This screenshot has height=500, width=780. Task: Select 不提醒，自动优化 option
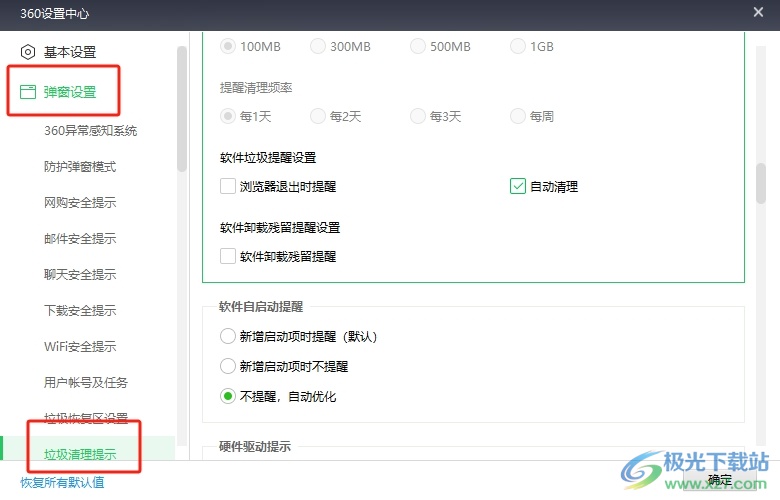pos(228,396)
